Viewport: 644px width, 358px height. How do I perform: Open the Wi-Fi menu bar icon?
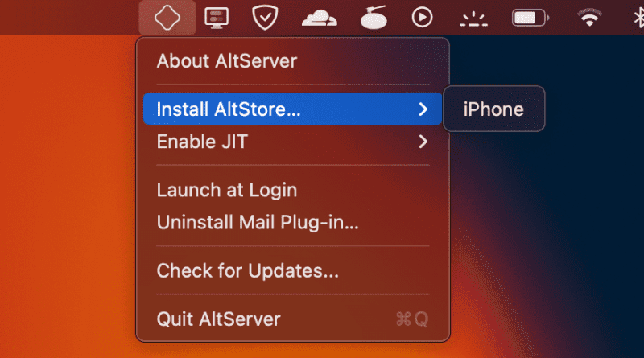(589, 18)
